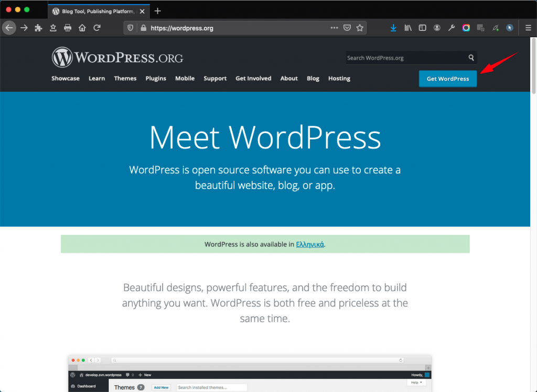Open the page actions three-dot menu

[334, 28]
